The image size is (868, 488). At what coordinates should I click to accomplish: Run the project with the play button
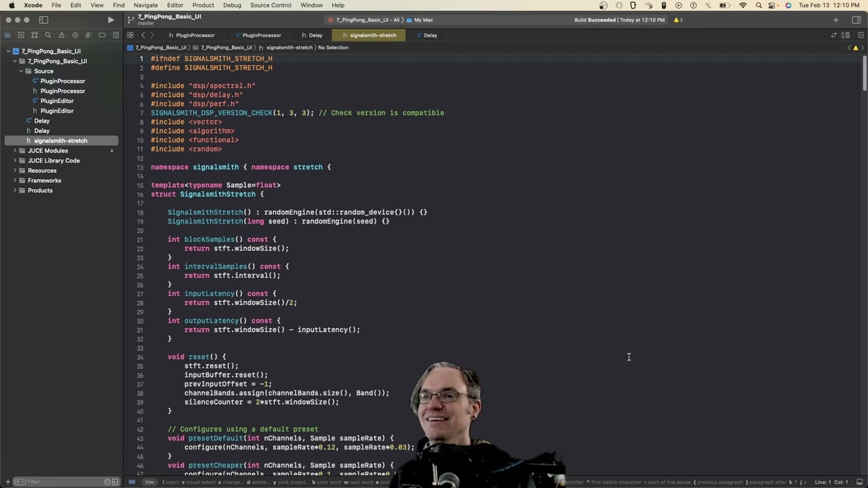pyautogui.click(x=111, y=20)
